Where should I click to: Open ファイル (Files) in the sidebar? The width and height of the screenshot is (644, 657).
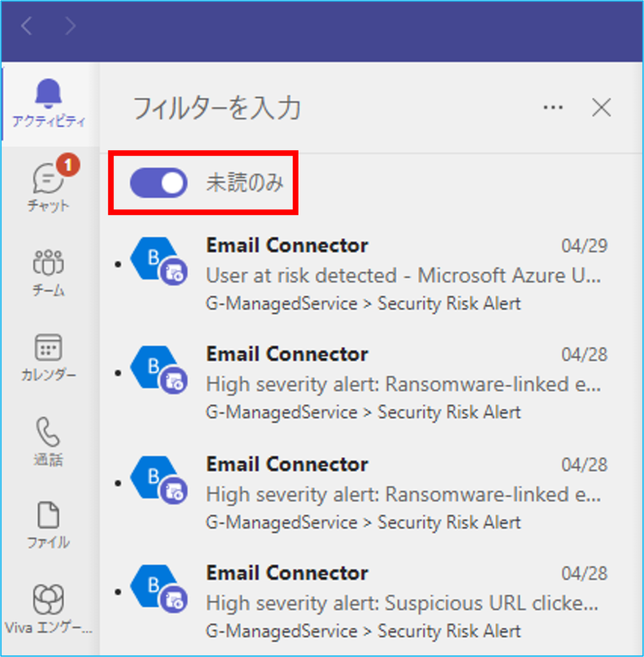point(49,525)
